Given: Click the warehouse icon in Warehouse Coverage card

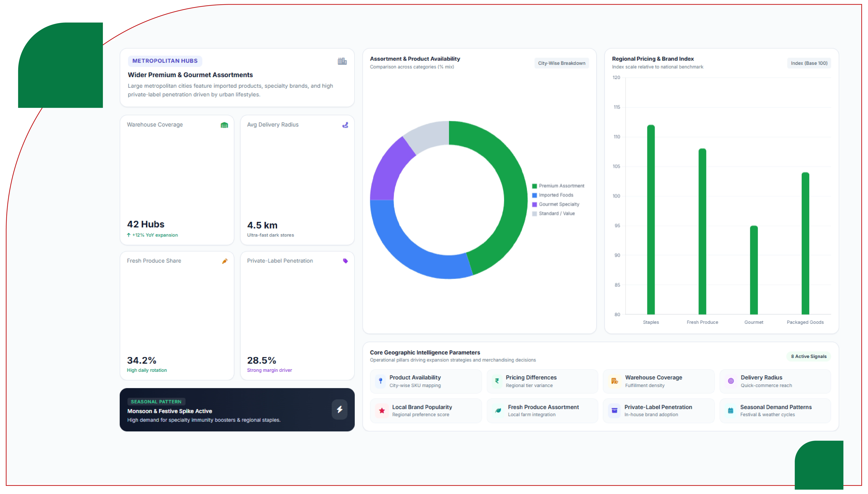Looking at the screenshot, I should pyautogui.click(x=224, y=125).
